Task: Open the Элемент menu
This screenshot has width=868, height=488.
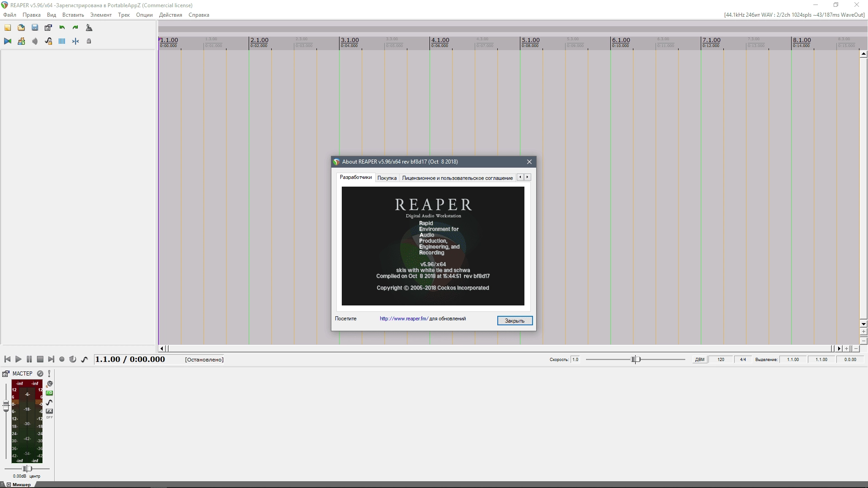Action: tap(101, 15)
